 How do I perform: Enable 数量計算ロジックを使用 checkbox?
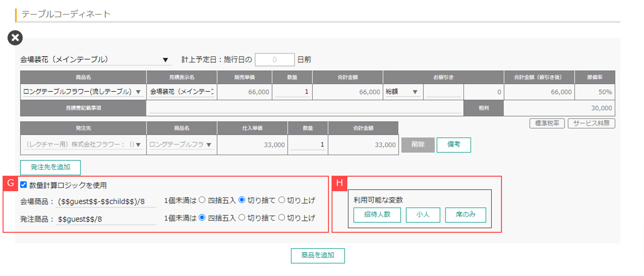[x=24, y=185]
